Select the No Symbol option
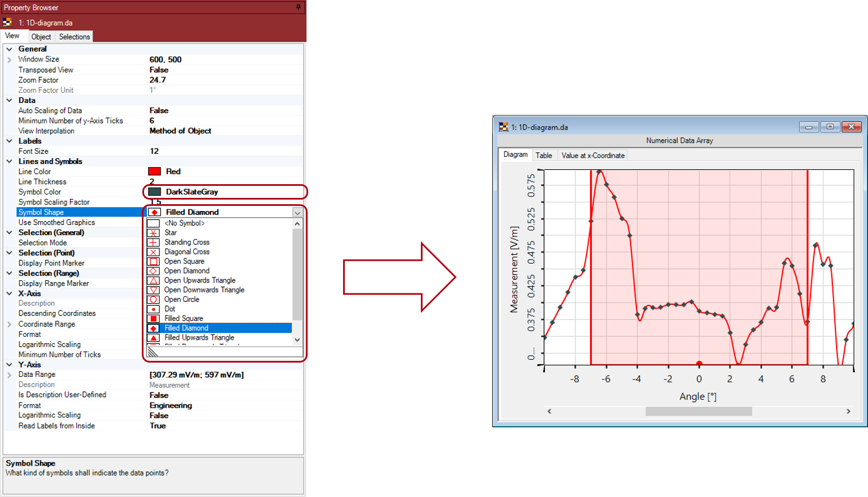 [220, 223]
